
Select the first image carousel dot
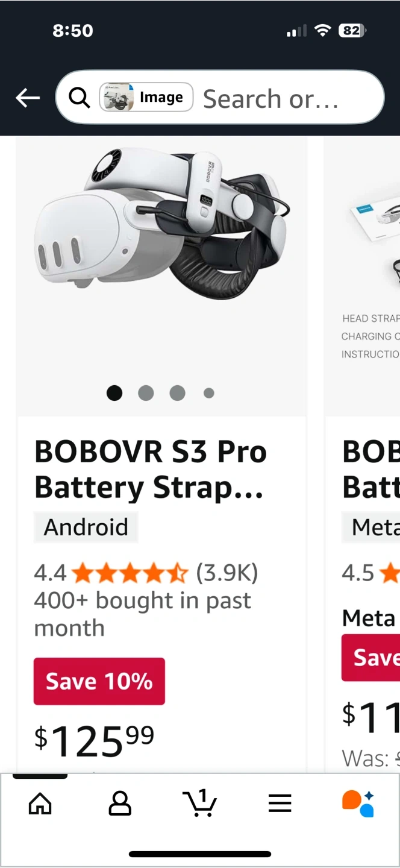click(x=114, y=393)
